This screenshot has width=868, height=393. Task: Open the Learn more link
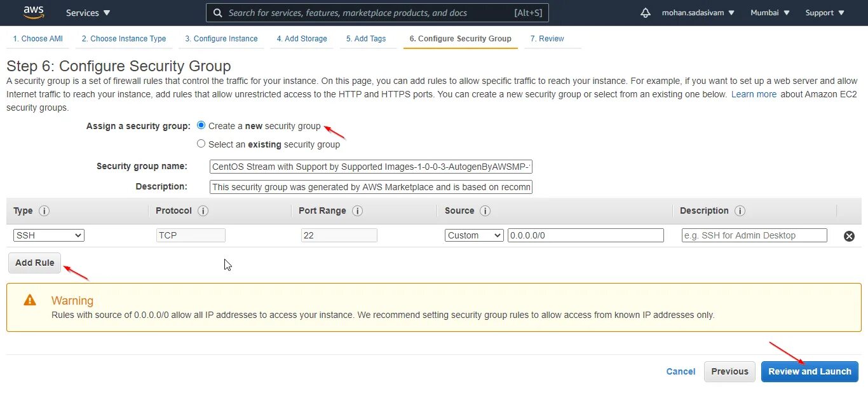click(x=754, y=94)
